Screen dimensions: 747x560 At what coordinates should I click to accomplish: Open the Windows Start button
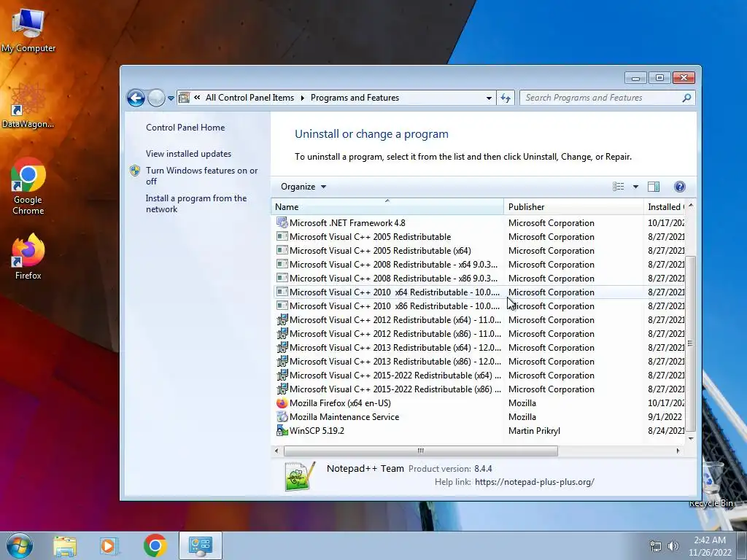pyautogui.click(x=20, y=545)
